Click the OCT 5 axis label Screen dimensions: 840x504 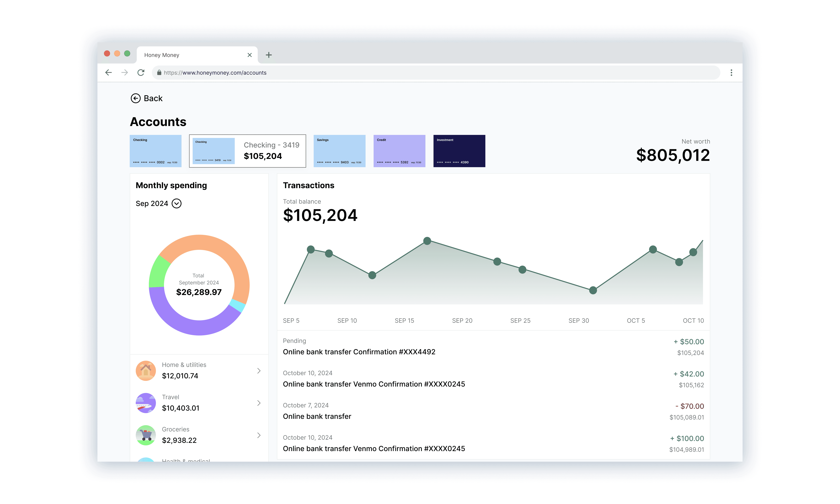click(636, 321)
